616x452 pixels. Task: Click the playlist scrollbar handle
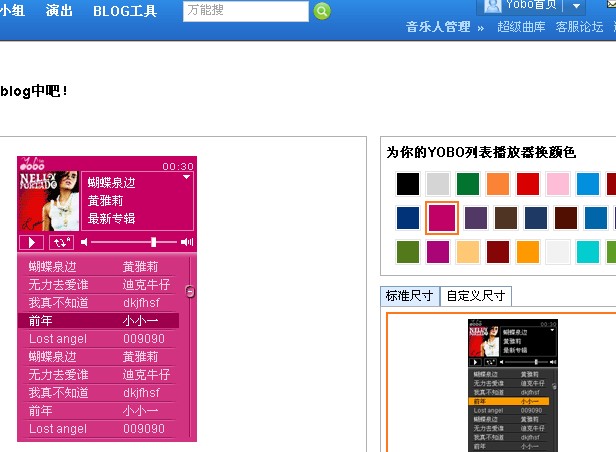coord(190,291)
